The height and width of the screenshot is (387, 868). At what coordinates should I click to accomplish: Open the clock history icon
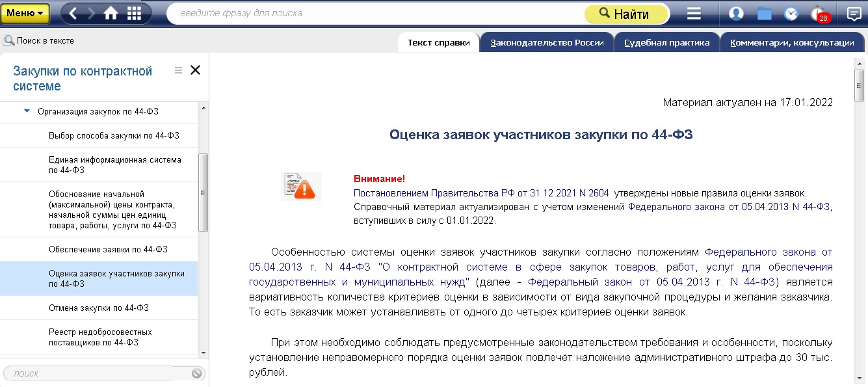click(791, 14)
